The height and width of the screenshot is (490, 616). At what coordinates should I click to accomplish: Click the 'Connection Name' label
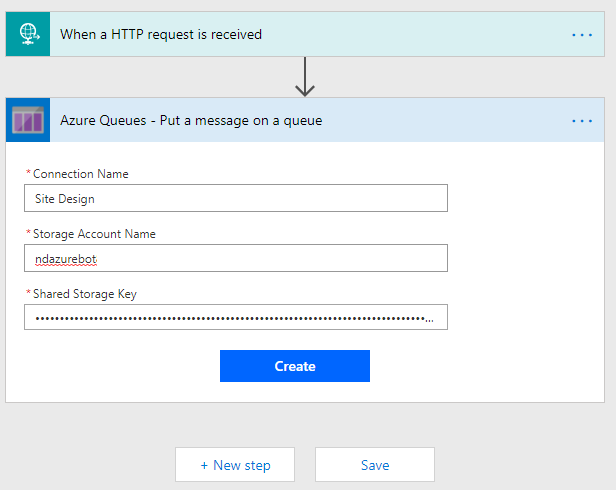point(81,174)
